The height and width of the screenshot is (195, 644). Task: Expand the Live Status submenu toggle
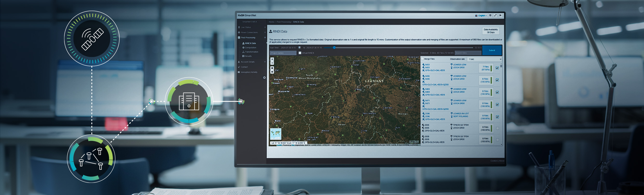[265, 27]
